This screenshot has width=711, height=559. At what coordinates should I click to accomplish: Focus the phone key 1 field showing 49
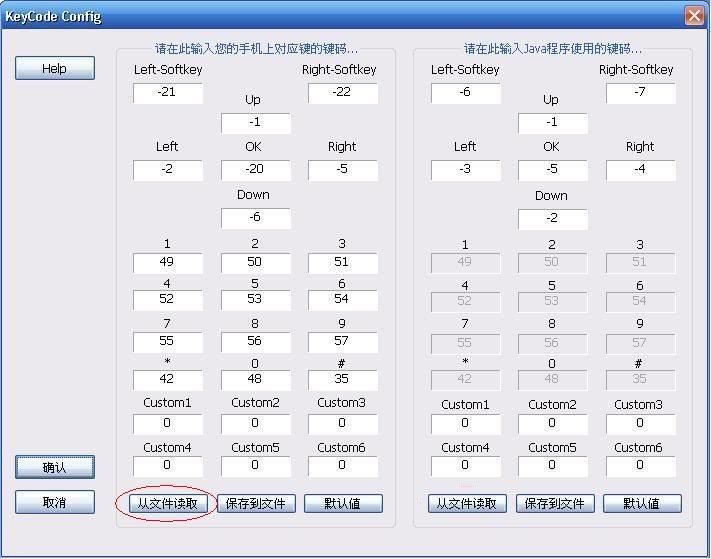point(167,263)
